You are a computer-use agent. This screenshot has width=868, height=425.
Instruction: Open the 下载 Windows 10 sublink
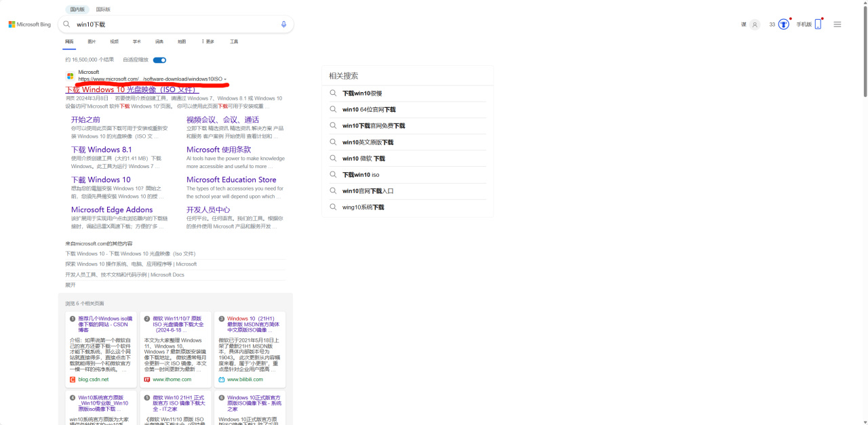click(101, 180)
